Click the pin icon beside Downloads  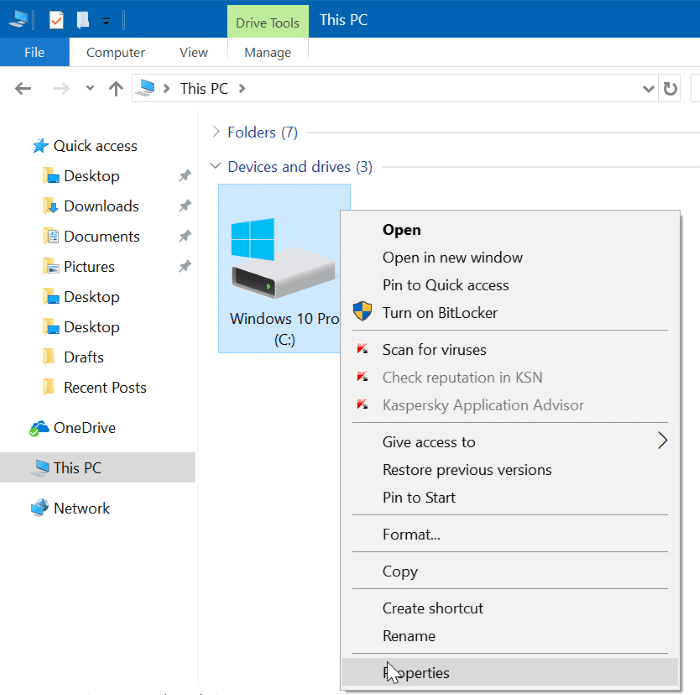[x=185, y=206]
